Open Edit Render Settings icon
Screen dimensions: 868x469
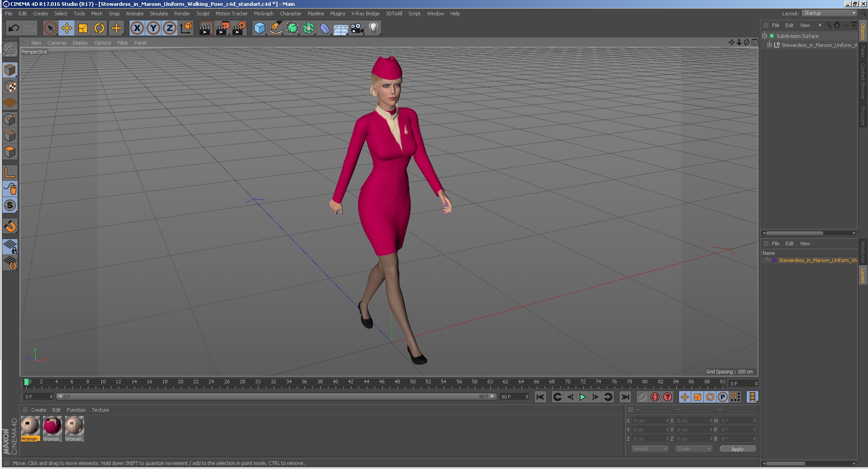tap(239, 28)
